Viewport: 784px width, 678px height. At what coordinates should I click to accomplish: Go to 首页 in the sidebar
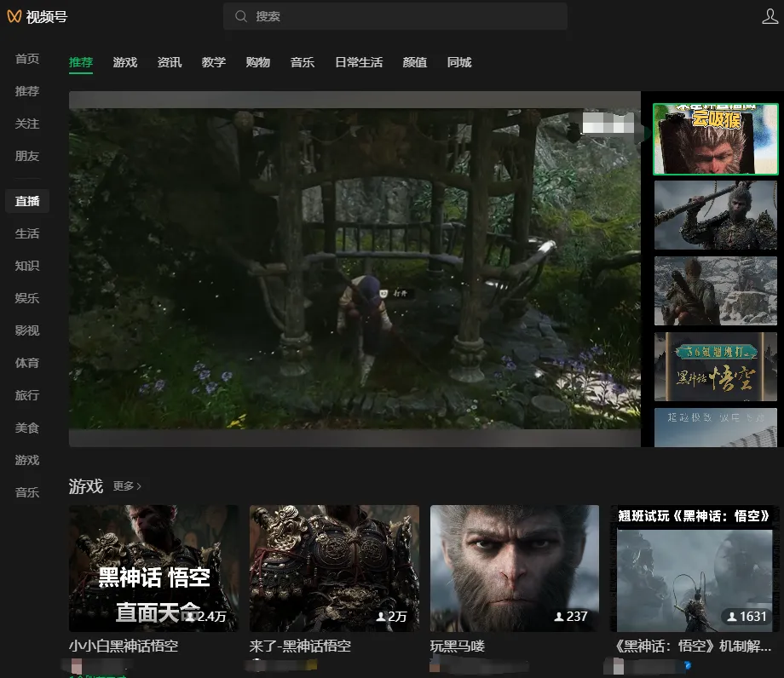click(x=27, y=59)
